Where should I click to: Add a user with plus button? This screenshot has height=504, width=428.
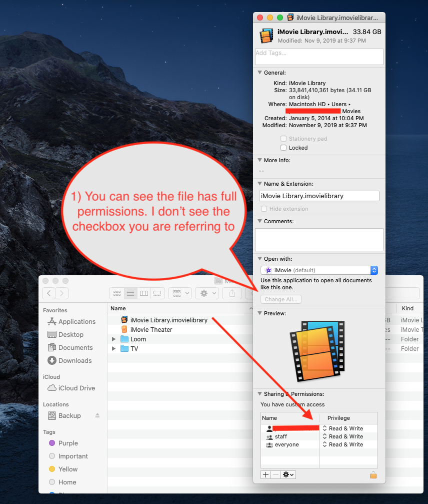266,475
